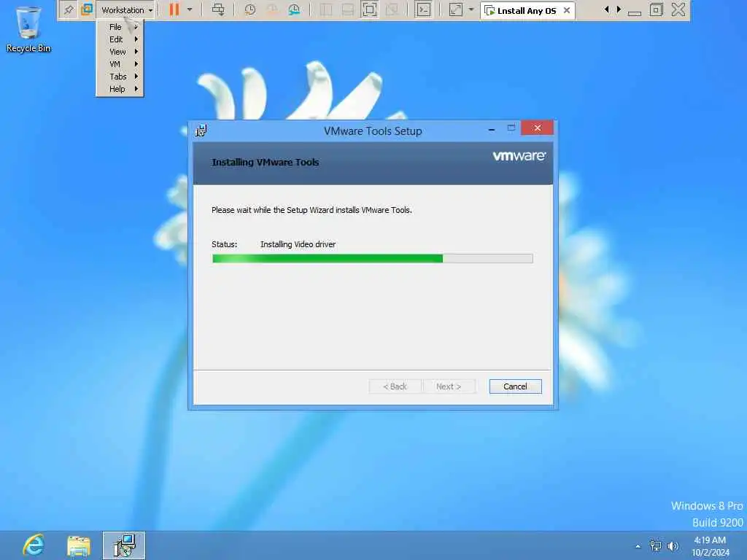Toggle the thumbnail bar icon
Image resolution: width=747 pixels, height=560 pixels.
tap(348, 9)
